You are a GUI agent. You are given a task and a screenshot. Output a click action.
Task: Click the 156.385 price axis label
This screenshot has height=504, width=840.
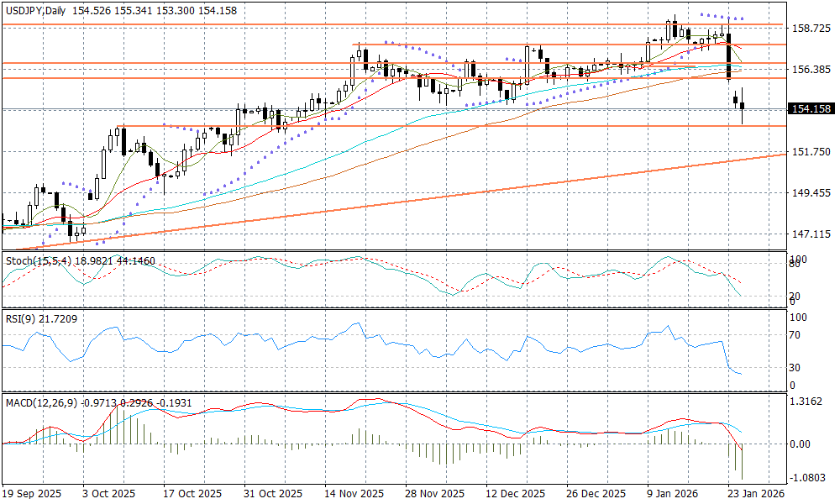point(810,70)
